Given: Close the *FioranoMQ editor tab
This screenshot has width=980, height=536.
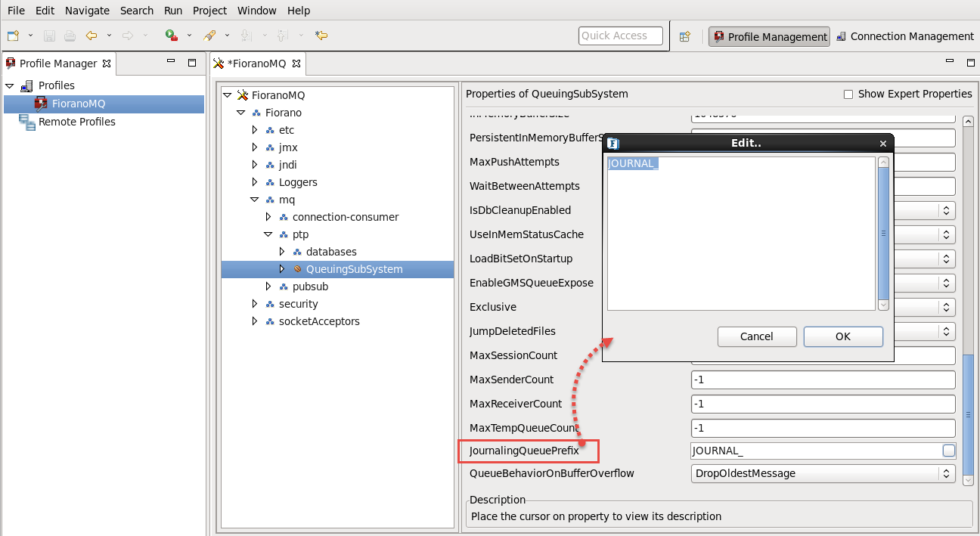Looking at the screenshot, I should tap(296, 64).
